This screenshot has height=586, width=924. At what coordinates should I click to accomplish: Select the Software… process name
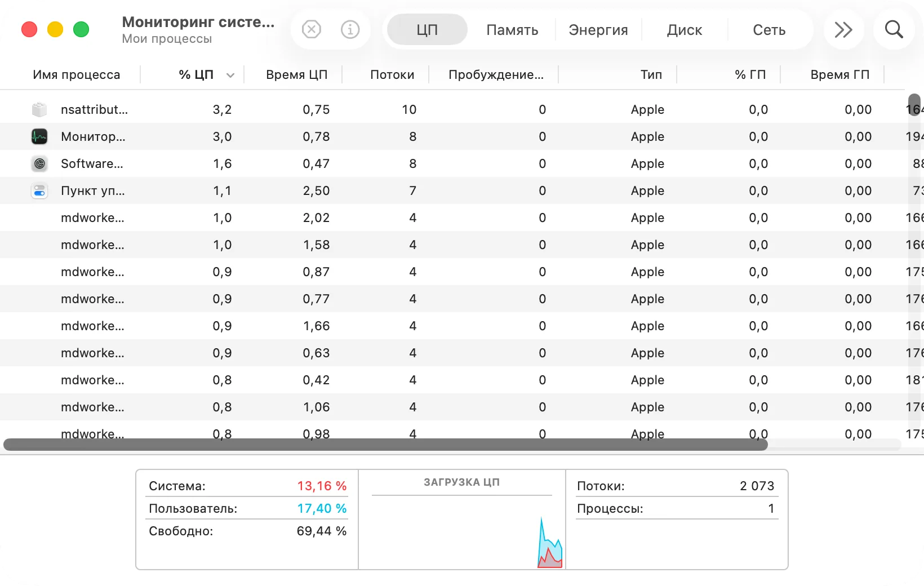(x=92, y=163)
